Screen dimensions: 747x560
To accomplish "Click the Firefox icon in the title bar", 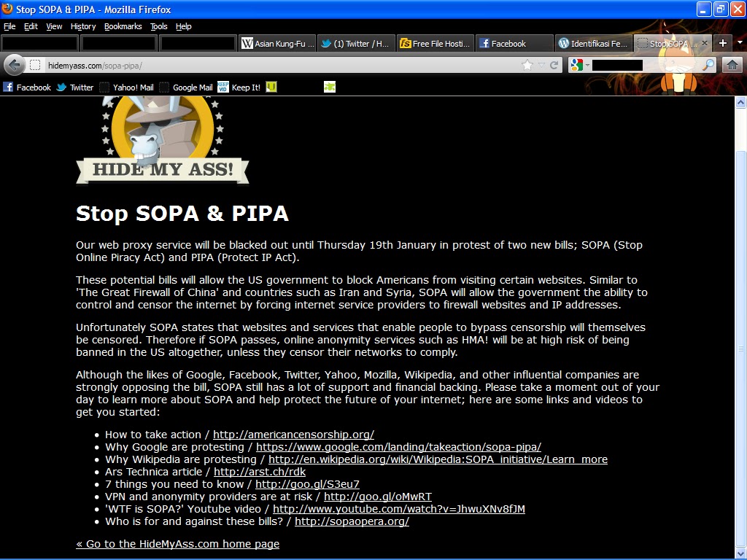I will (7, 9).
